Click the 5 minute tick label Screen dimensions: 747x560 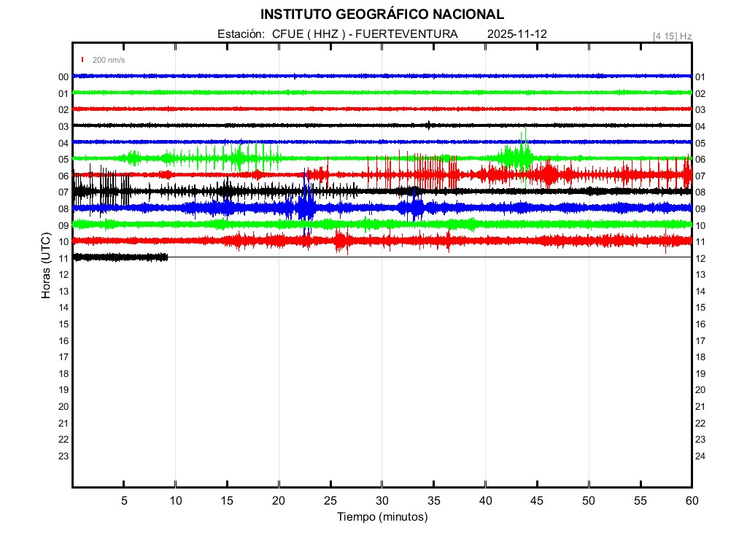point(124,500)
